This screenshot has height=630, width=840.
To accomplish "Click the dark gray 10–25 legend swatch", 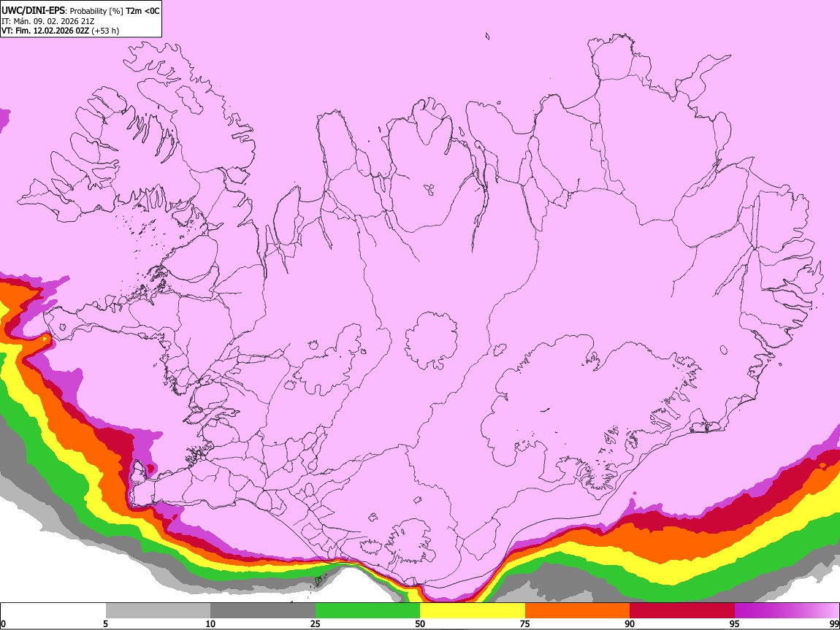I will [263, 610].
